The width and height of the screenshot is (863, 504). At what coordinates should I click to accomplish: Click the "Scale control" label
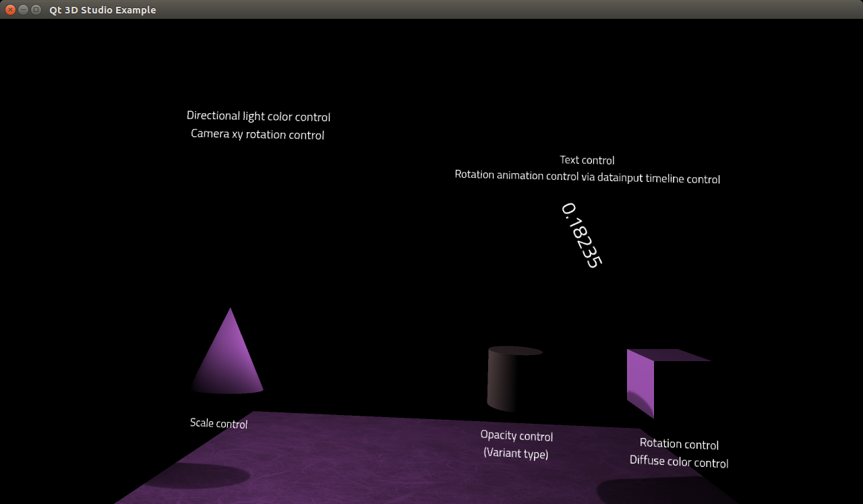(218, 423)
